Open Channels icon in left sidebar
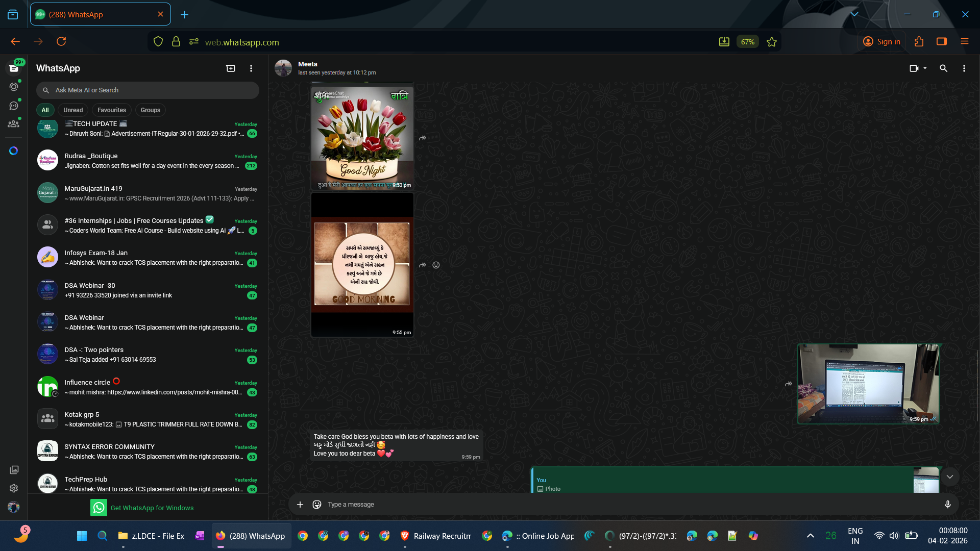 coord(14,106)
